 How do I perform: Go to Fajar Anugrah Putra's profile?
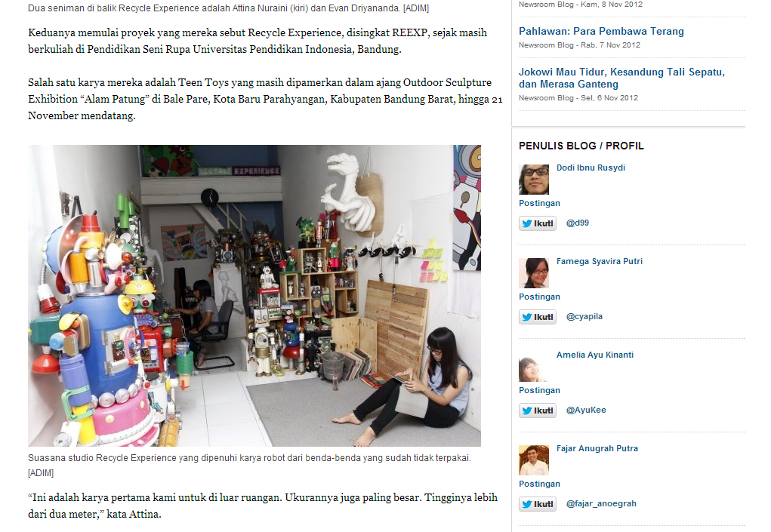tap(597, 448)
